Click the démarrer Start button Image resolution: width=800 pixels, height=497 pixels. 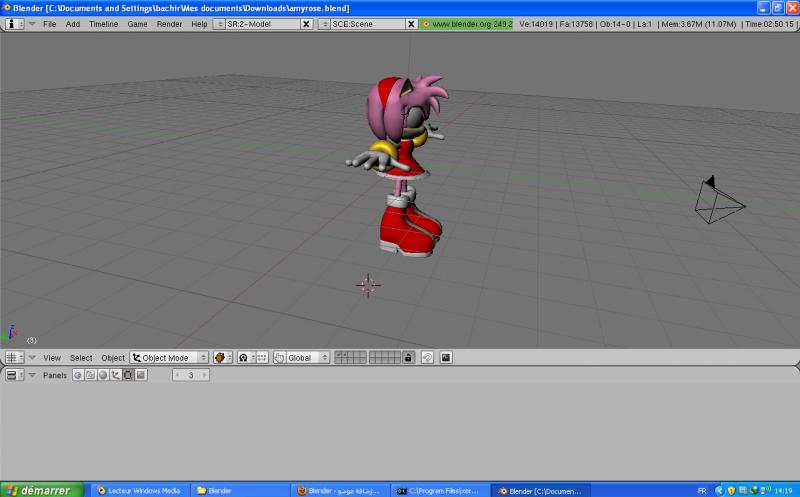coord(42,490)
